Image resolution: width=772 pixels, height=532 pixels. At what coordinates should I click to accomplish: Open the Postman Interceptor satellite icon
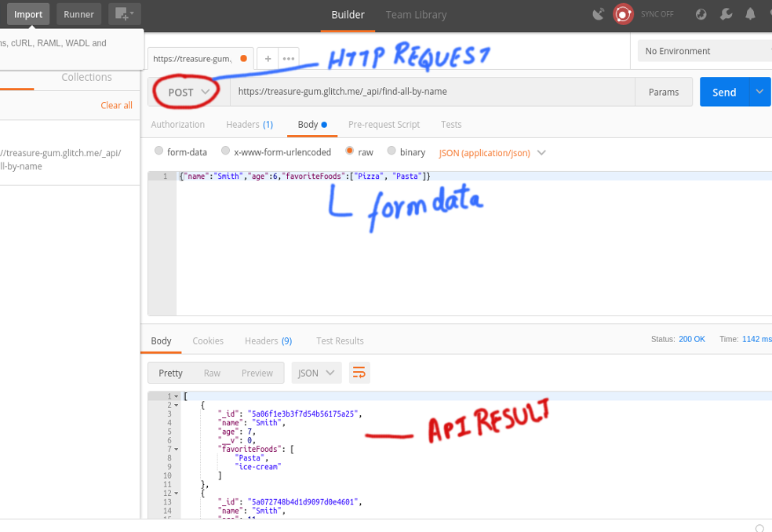(x=597, y=13)
